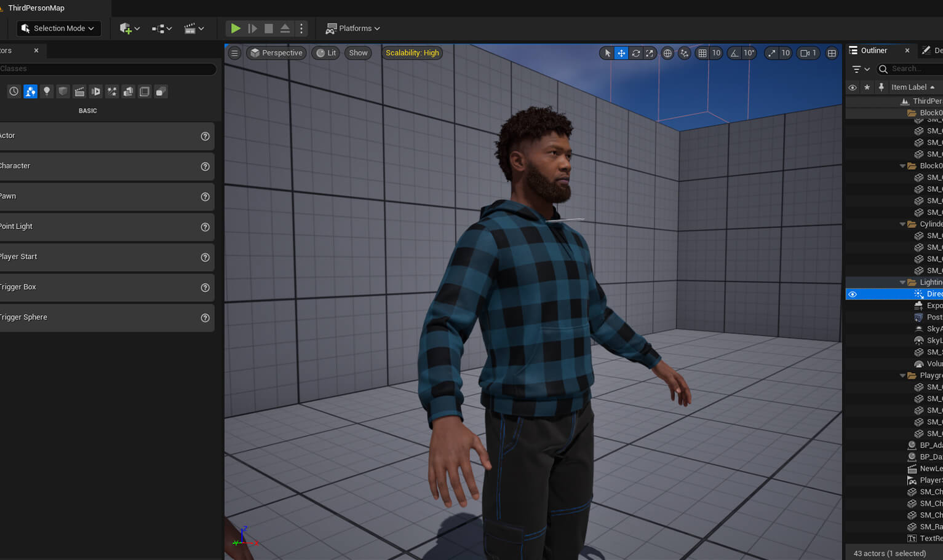The image size is (943, 560).
Task: Toggle rotation snapping angle icon
Action: click(734, 53)
